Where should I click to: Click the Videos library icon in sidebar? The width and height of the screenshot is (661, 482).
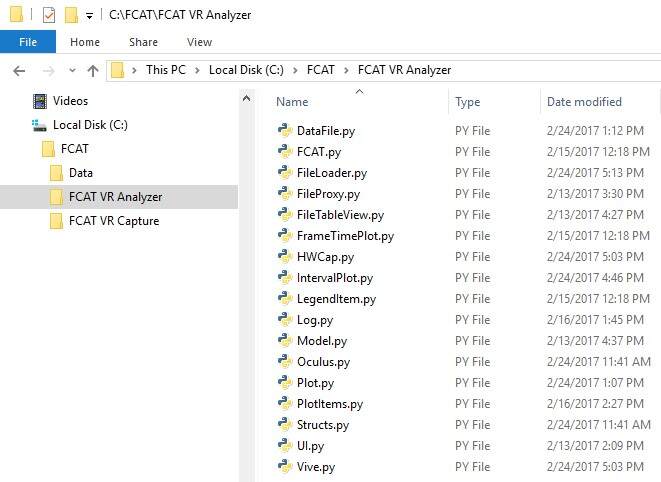pyautogui.click(x=40, y=101)
